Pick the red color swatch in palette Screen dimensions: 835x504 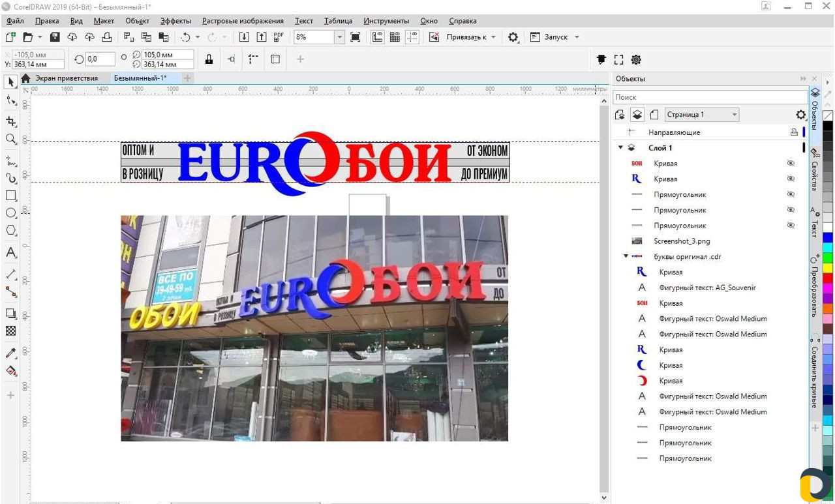tap(828, 278)
